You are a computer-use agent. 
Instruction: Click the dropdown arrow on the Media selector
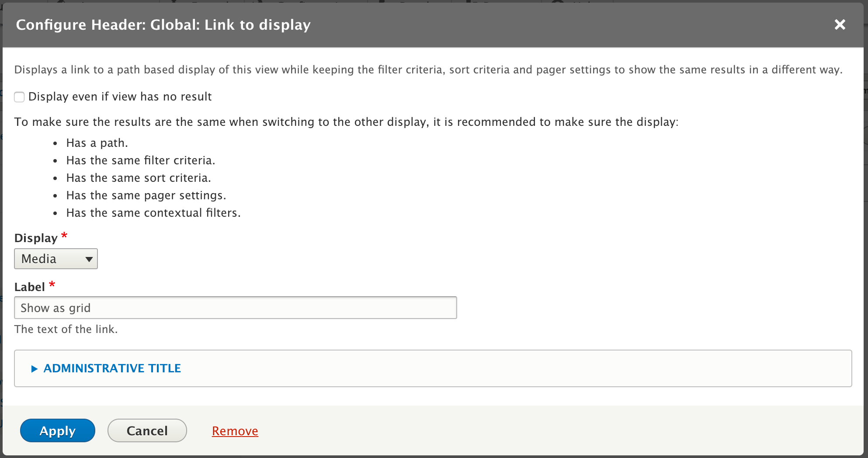click(89, 259)
